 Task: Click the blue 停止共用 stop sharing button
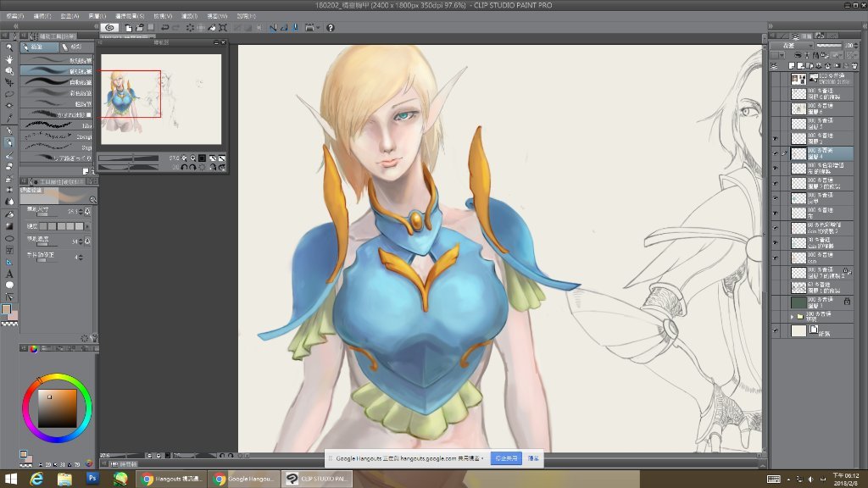click(506, 458)
